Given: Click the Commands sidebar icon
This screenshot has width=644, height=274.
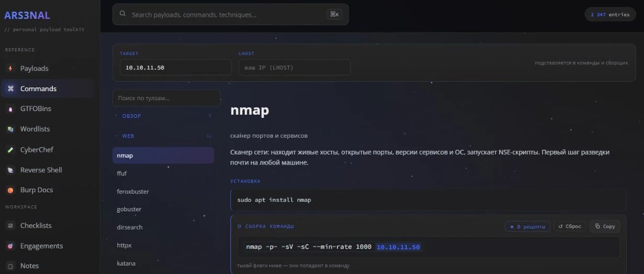Looking at the screenshot, I should pos(10,89).
